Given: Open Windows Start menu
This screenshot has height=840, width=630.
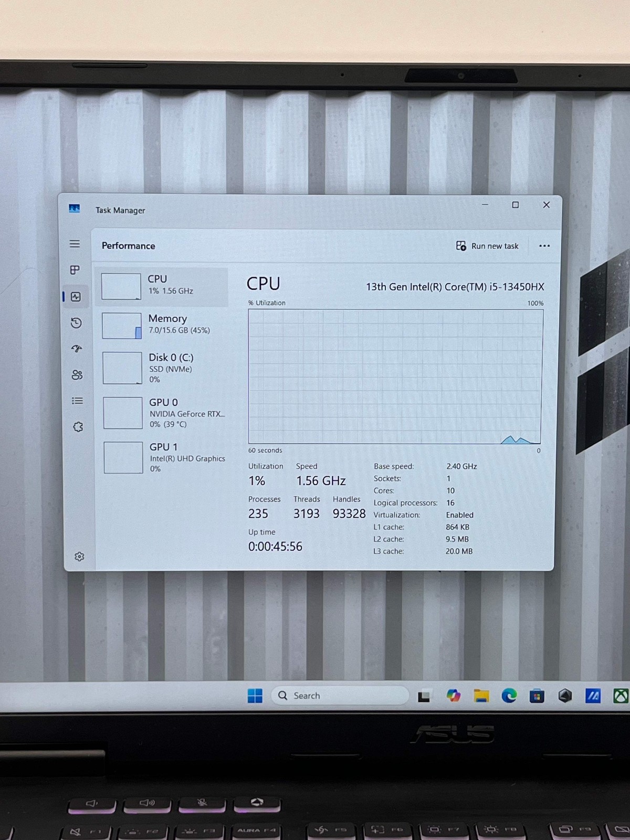Looking at the screenshot, I should [x=255, y=696].
